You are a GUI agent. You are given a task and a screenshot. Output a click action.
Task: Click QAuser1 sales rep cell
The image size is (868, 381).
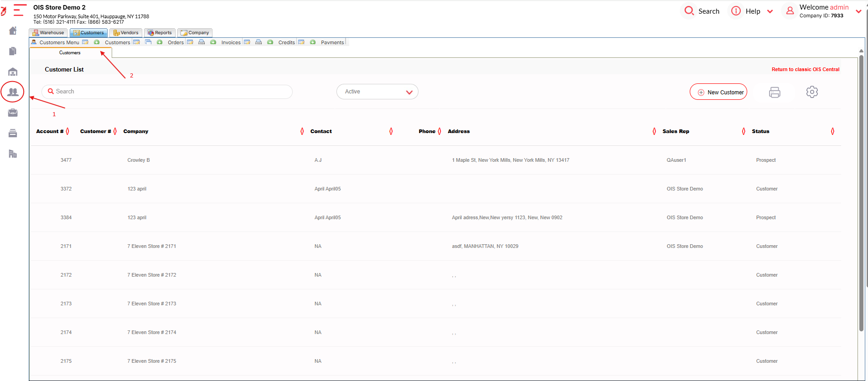(x=676, y=160)
